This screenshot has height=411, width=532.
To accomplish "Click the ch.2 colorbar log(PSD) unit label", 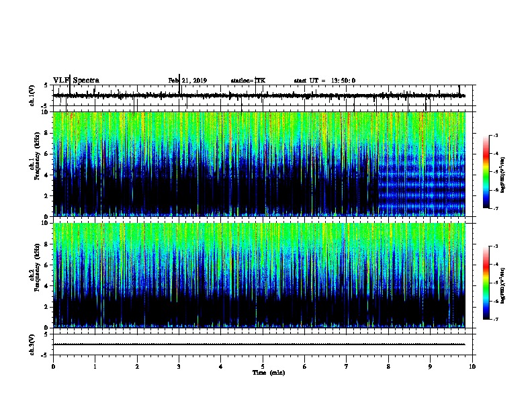I will tap(503, 285).
